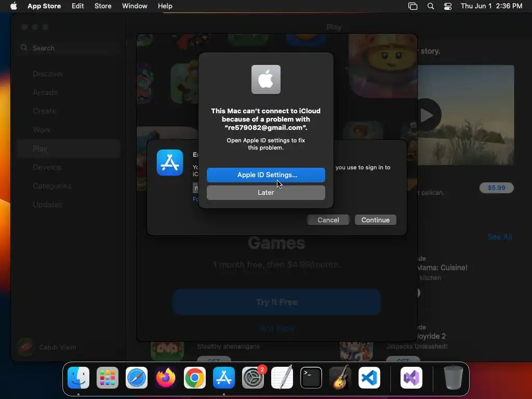This screenshot has height=399, width=532.
Task: Switch to App Store in the Dock
Action: tap(223, 378)
